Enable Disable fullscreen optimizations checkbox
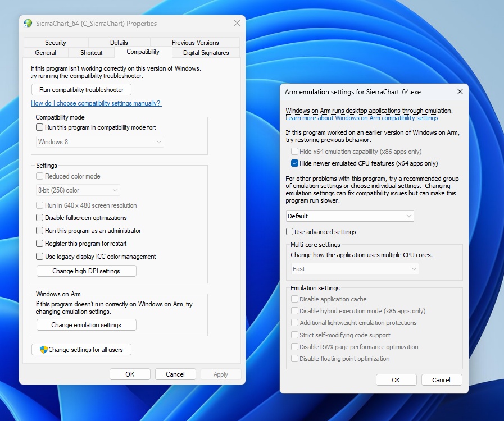504x421 pixels. coord(39,218)
